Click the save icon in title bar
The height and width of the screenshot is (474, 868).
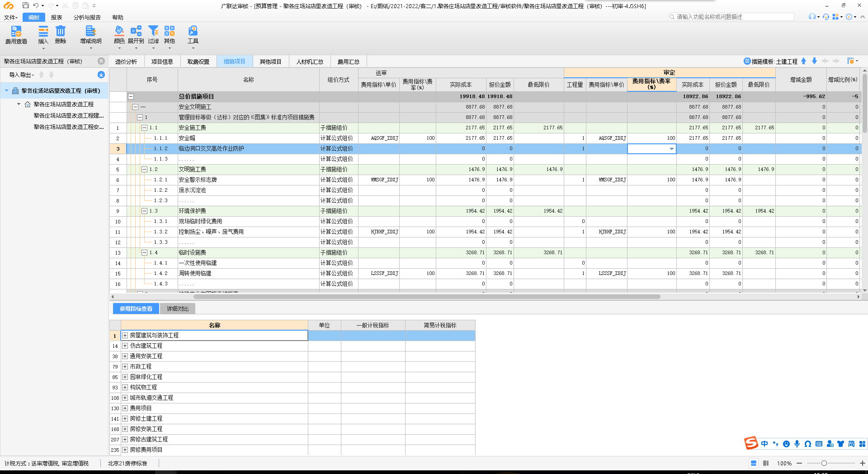(x=25, y=6)
